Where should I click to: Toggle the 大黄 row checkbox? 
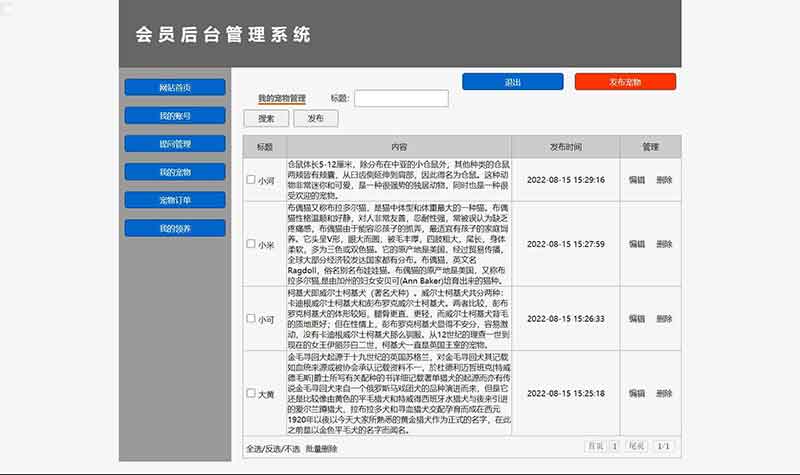[x=251, y=394]
